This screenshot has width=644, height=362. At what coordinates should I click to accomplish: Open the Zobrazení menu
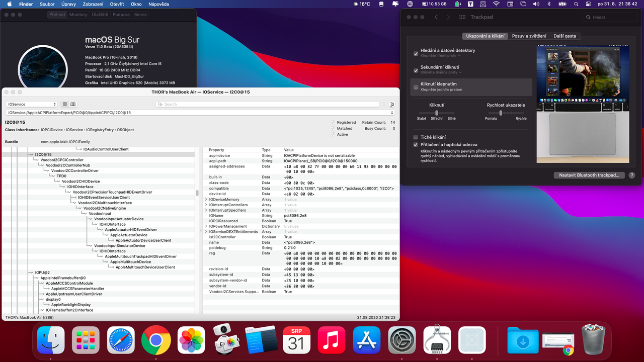(93, 4)
